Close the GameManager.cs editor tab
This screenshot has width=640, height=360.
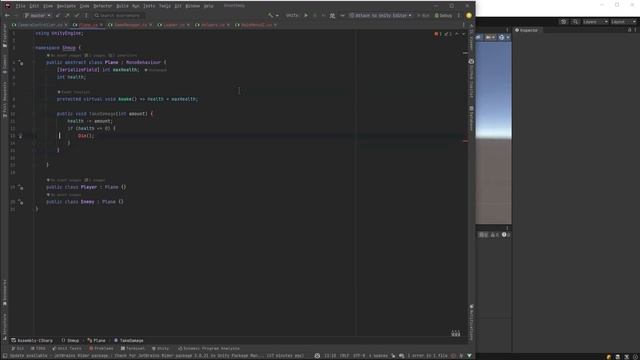tap(151, 25)
